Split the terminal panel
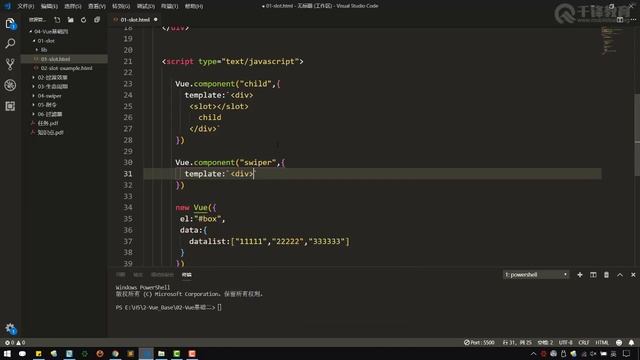This screenshot has height=360, width=640. coord(593,275)
